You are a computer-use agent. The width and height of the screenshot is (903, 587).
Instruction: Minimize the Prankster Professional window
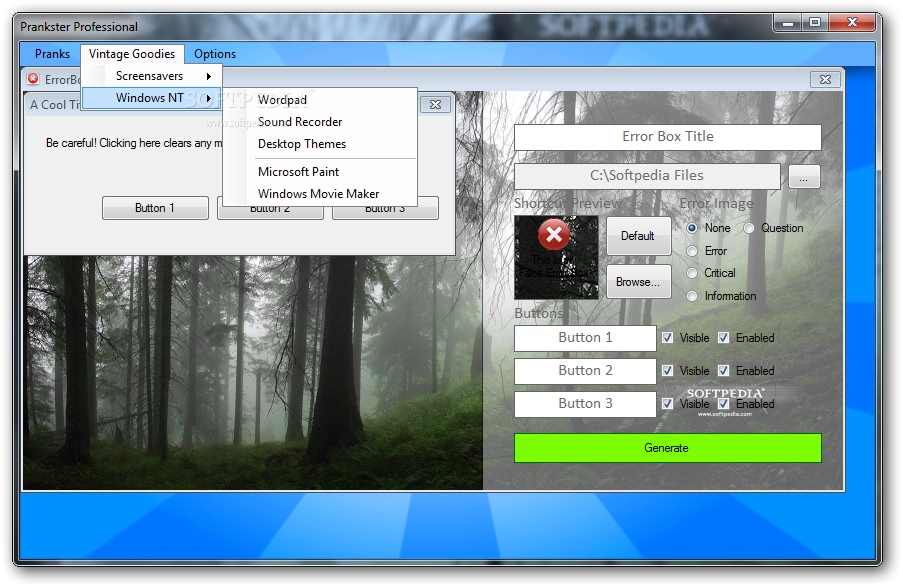pos(788,23)
